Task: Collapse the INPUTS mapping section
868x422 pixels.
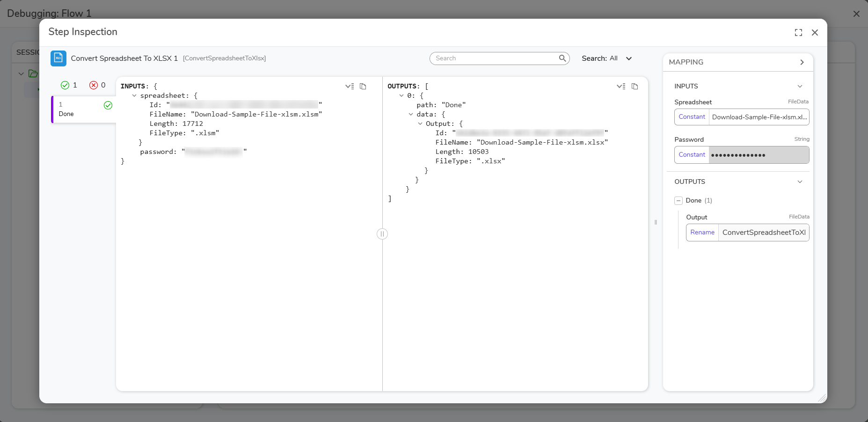Action: 800,86
